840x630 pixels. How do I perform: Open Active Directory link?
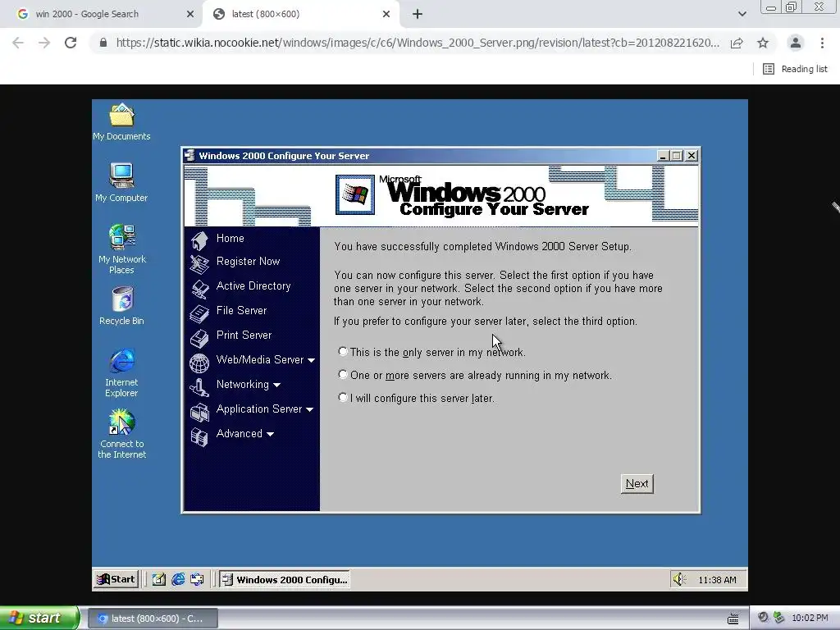[x=253, y=286]
